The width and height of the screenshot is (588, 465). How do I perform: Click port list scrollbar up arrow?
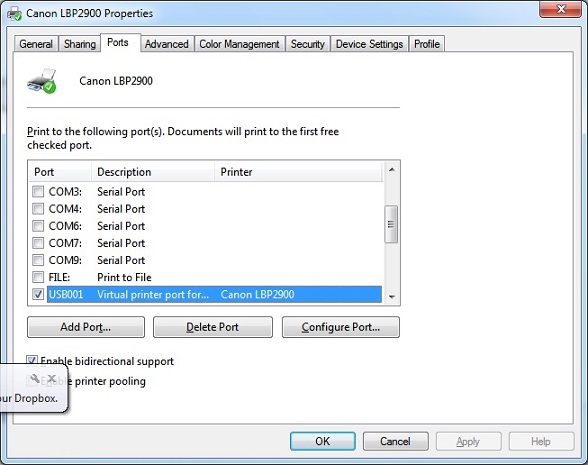pyautogui.click(x=392, y=170)
